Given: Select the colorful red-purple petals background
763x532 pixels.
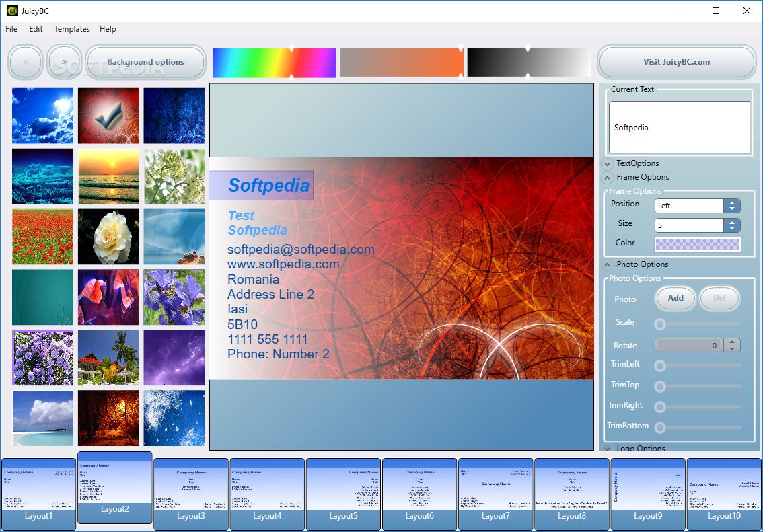Looking at the screenshot, I should pos(108,297).
